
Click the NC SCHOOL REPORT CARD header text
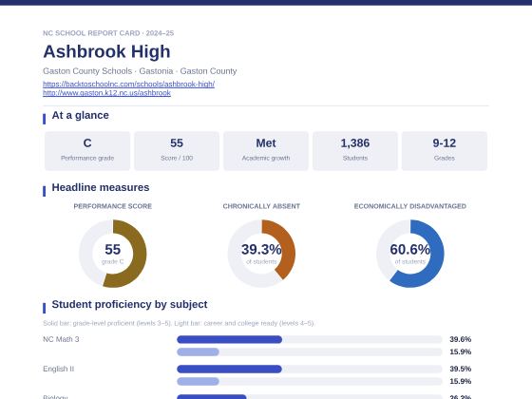108,33
